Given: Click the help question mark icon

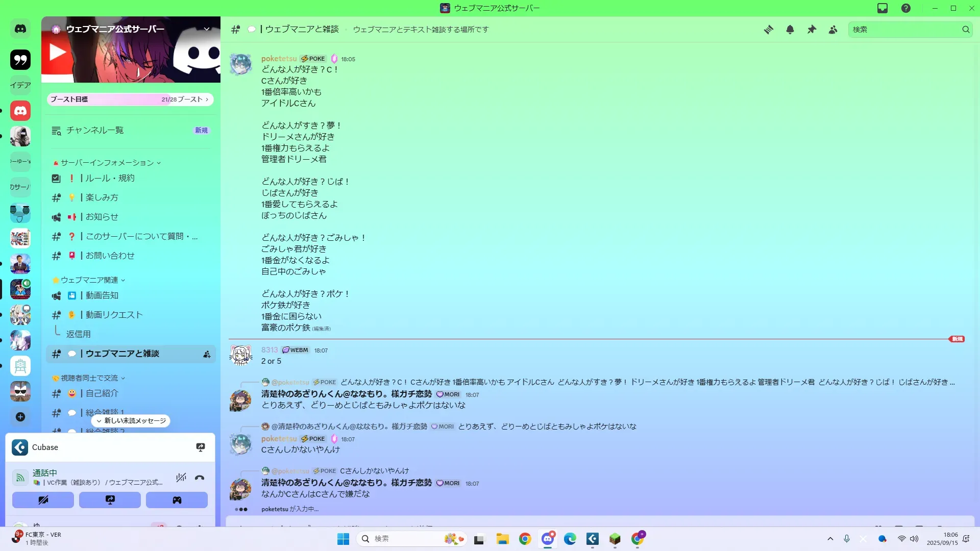Looking at the screenshot, I should point(906,8).
